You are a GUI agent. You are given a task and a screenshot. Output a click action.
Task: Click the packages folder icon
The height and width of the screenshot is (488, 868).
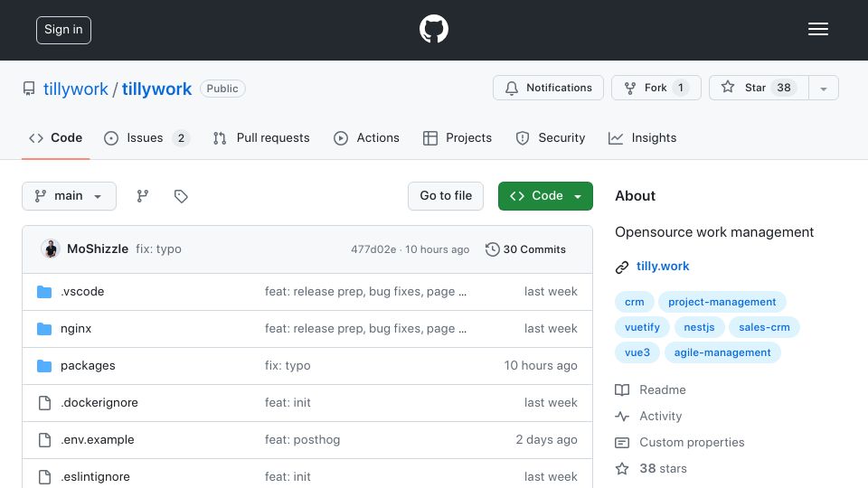click(44, 366)
